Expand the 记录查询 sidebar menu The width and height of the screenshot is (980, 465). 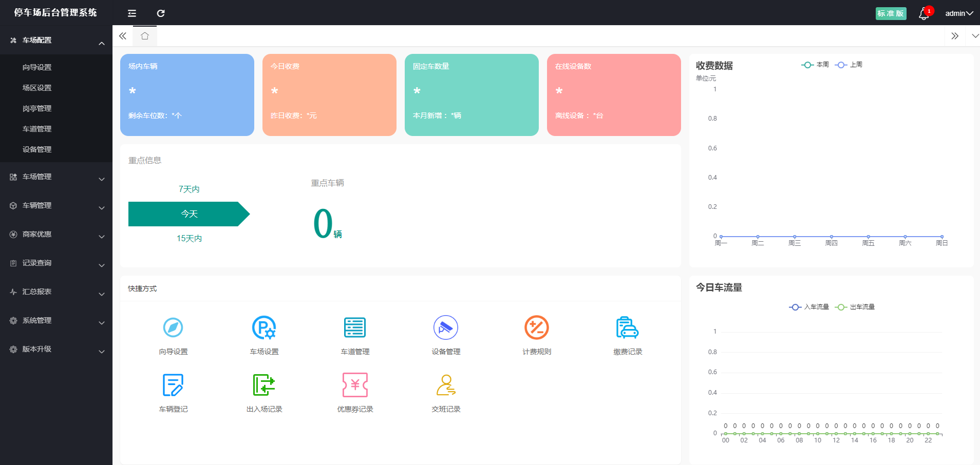click(x=56, y=263)
